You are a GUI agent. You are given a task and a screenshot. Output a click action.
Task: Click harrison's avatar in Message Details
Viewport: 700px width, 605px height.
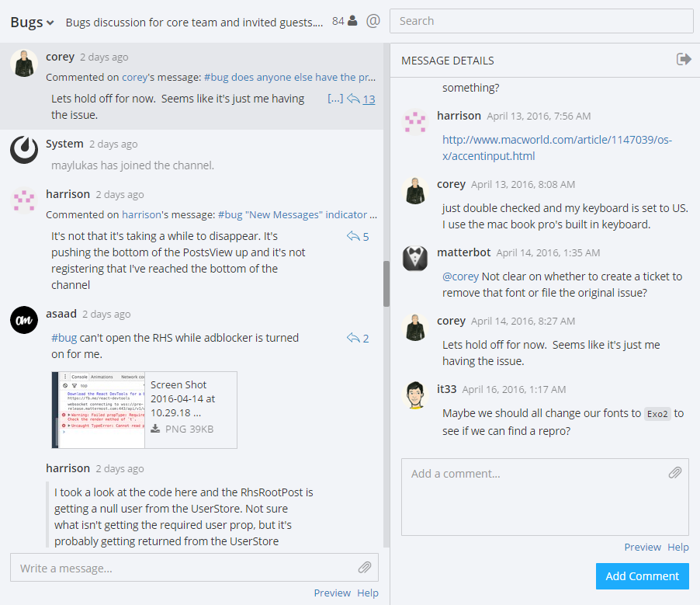(x=415, y=122)
